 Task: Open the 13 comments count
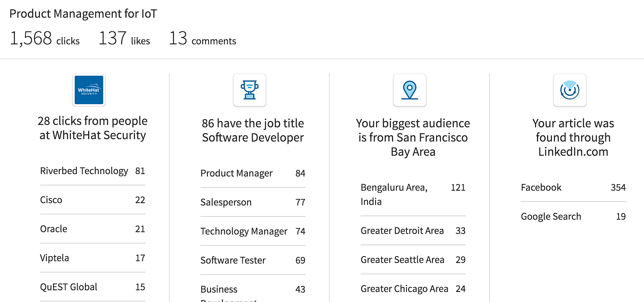click(x=202, y=39)
